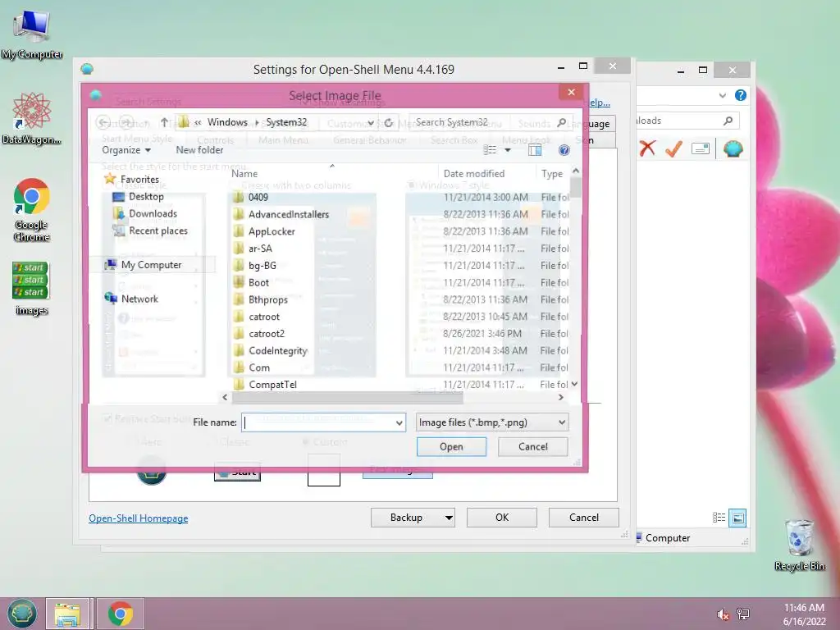Click the vertical scrollbar down arrow
Screen dimensions: 840x630
pos(575,384)
